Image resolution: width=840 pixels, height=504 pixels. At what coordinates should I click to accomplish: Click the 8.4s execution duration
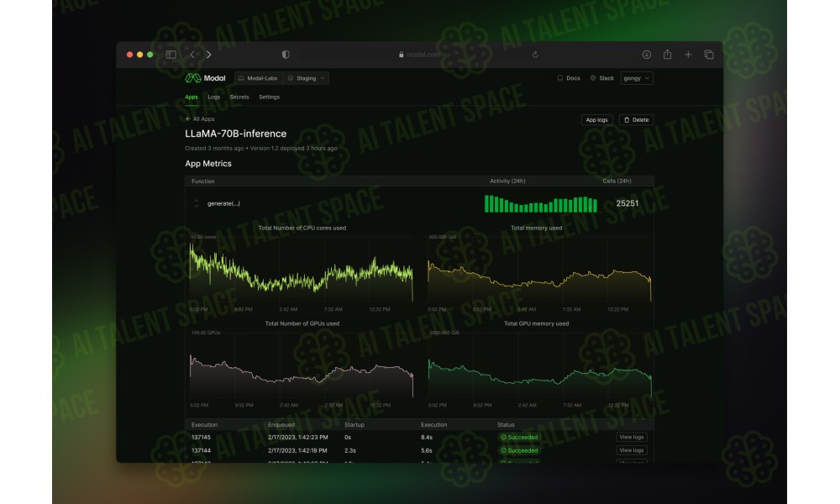[x=427, y=437]
